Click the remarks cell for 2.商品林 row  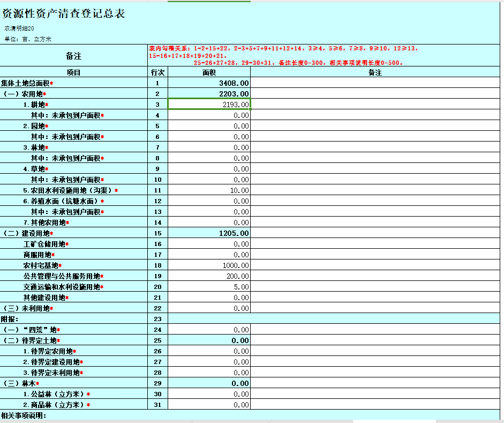pyautogui.click(x=375, y=405)
